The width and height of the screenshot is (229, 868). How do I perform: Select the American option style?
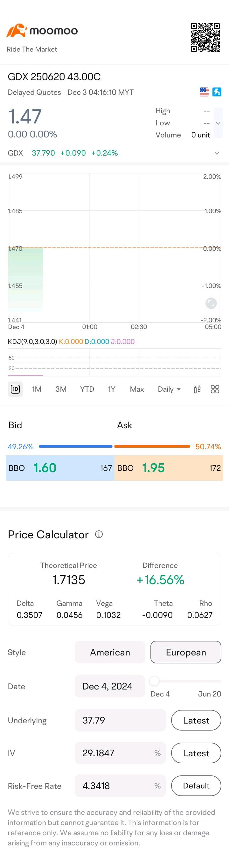(x=110, y=652)
